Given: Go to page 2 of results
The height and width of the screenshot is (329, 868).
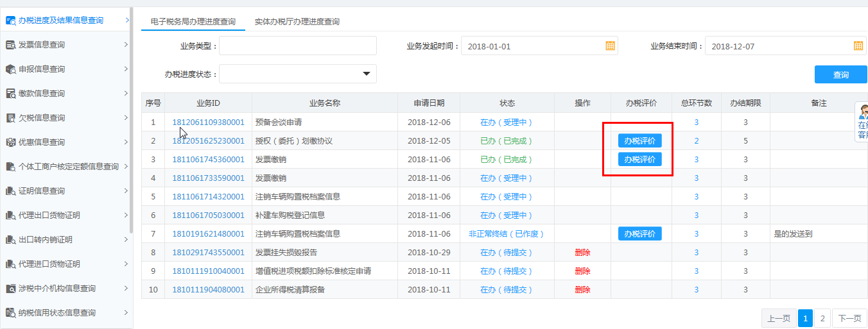Looking at the screenshot, I should pos(822,318).
